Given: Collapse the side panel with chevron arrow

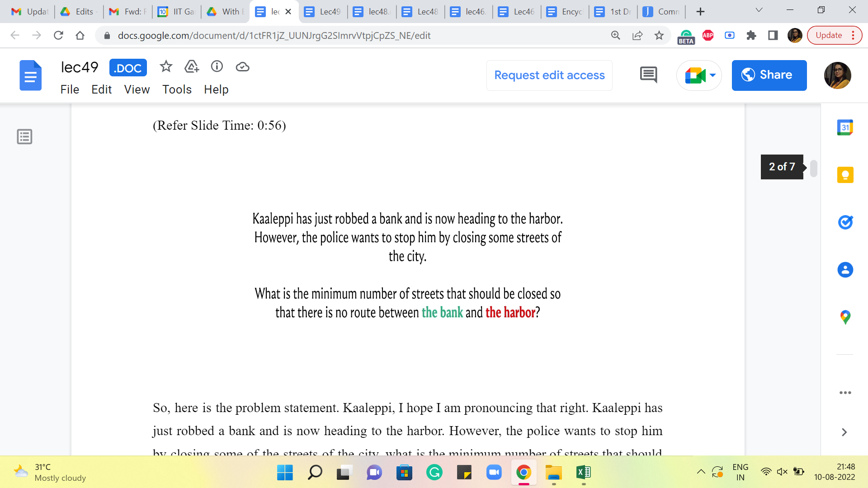Looking at the screenshot, I should tap(844, 432).
